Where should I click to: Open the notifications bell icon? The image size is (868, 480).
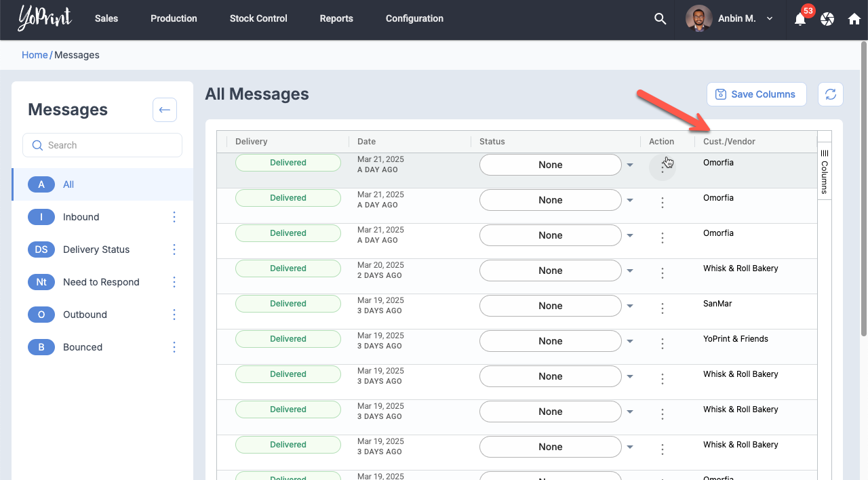pos(800,19)
